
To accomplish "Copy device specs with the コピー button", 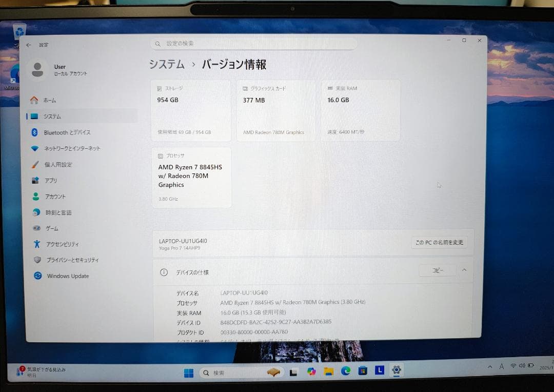I will (437, 270).
